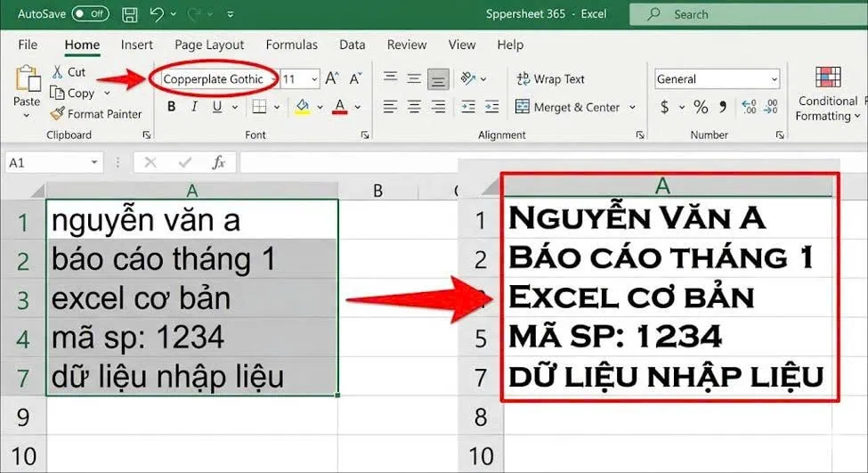Toggle Italic formatting
The height and width of the screenshot is (473, 868).
click(x=194, y=106)
